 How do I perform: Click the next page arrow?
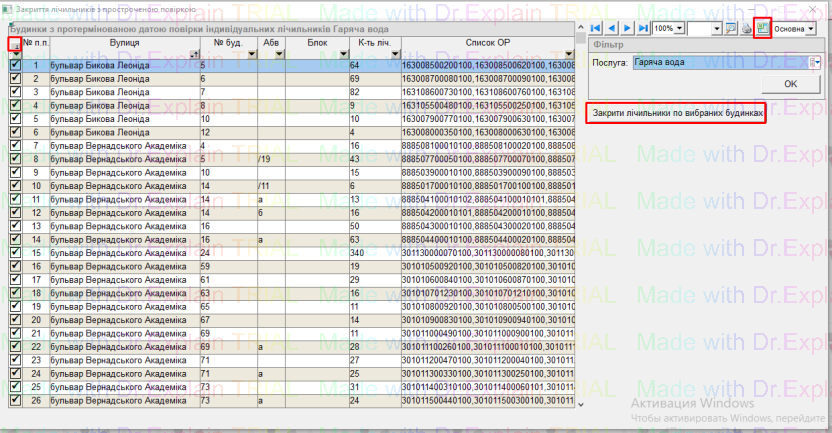click(627, 28)
